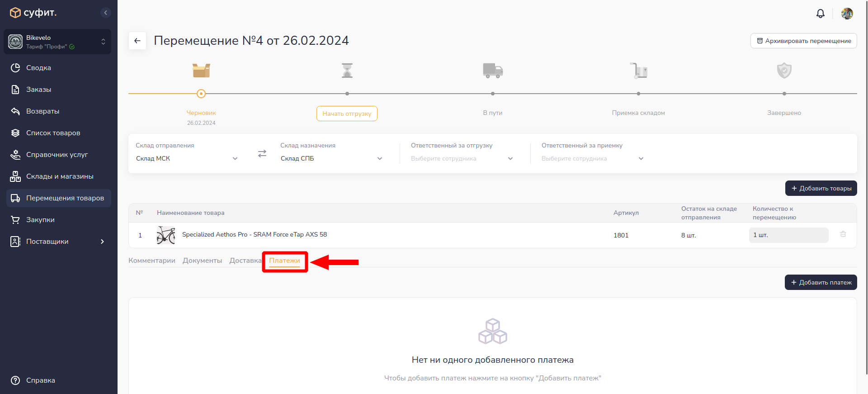Open the Bikevelo organization switcher
Image resolution: width=868 pixels, height=394 pixels.
57,42
